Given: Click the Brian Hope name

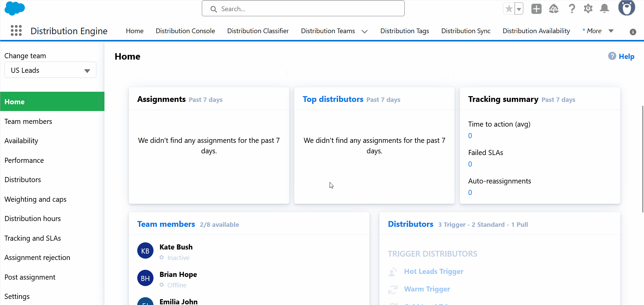Looking at the screenshot, I should 178,275.
